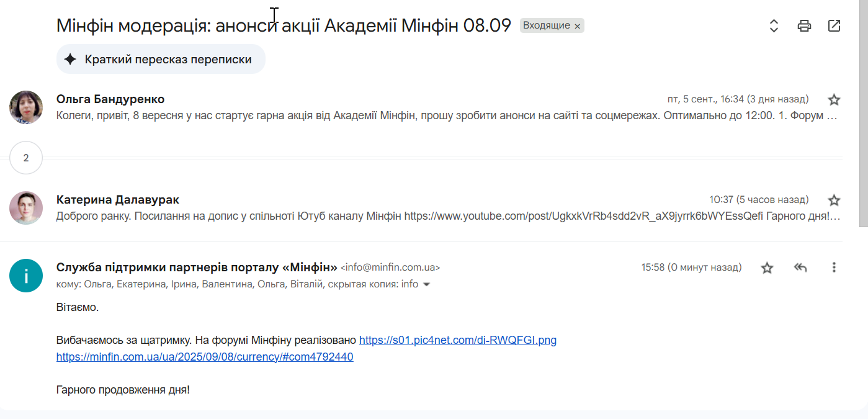
Task: Click the teal "i" sender avatar
Action: click(26, 276)
